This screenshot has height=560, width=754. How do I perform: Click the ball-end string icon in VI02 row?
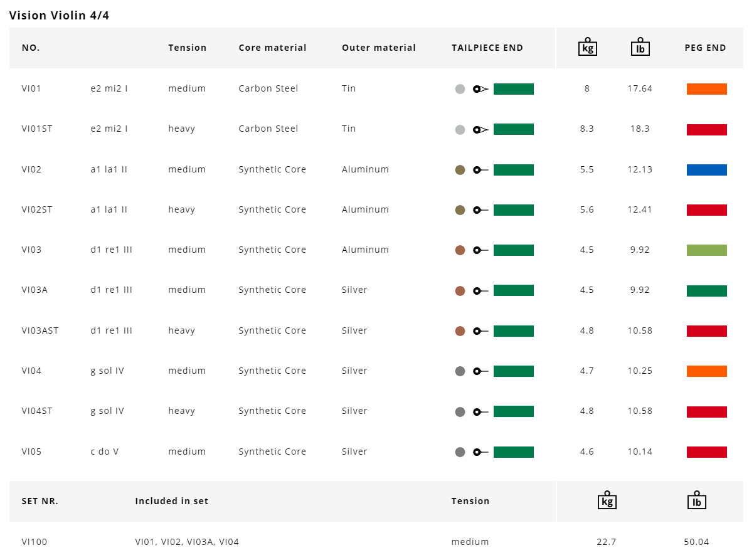[481, 170]
